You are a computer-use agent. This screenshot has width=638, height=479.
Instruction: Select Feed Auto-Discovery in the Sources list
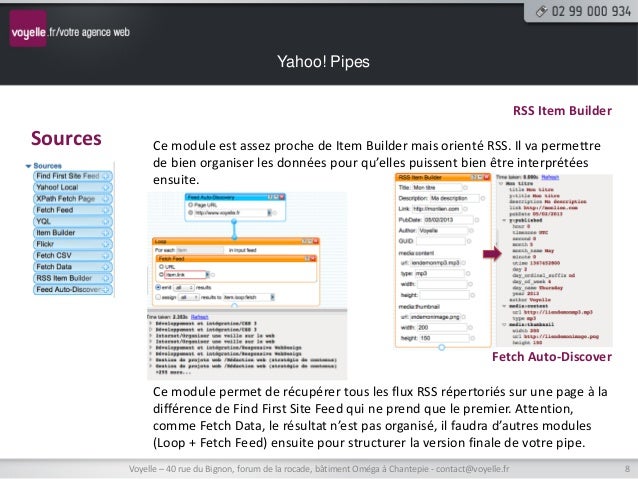72,289
